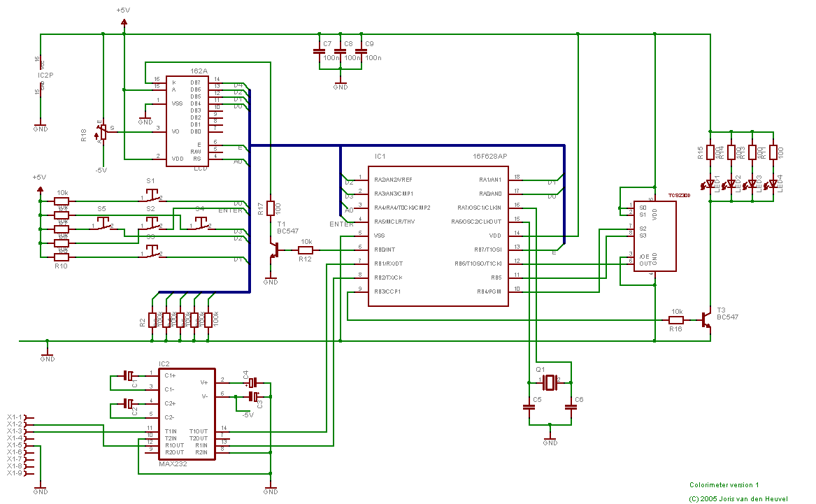Screen dimensions: 816x504
Task: Click the +5V label above the switch resistors
Action: click(x=39, y=177)
